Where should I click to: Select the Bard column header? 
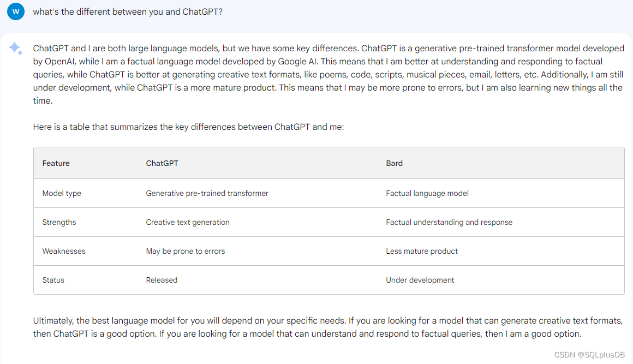tap(394, 163)
